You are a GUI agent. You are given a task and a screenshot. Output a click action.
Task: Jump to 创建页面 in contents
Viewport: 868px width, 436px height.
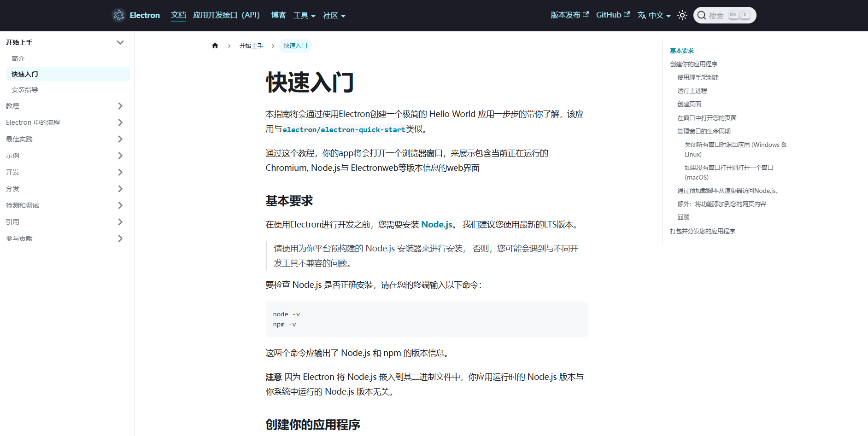click(689, 104)
